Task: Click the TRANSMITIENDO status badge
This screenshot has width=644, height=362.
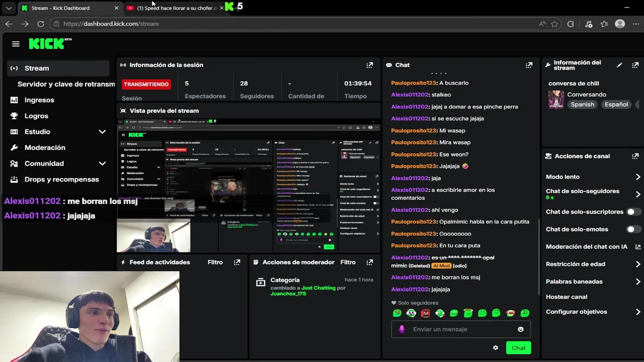Action: tap(146, 84)
